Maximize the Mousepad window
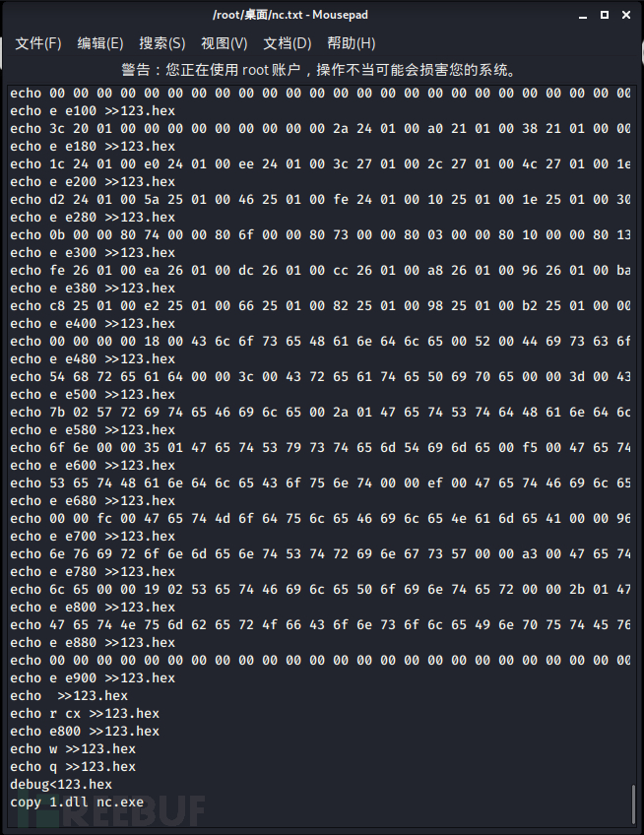This screenshot has width=644, height=835. pyautogui.click(x=605, y=15)
